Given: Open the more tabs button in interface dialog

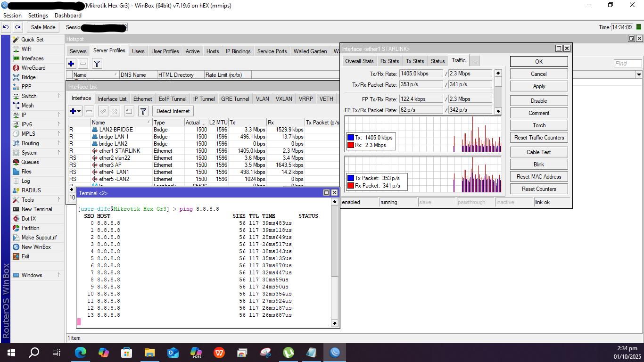Looking at the screenshot, I should coord(475,61).
